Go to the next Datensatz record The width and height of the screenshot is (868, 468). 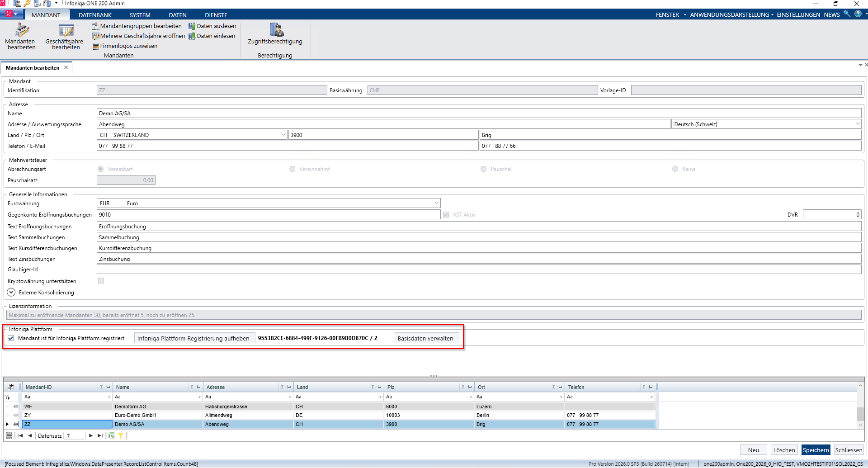click(x=91, y=436)
